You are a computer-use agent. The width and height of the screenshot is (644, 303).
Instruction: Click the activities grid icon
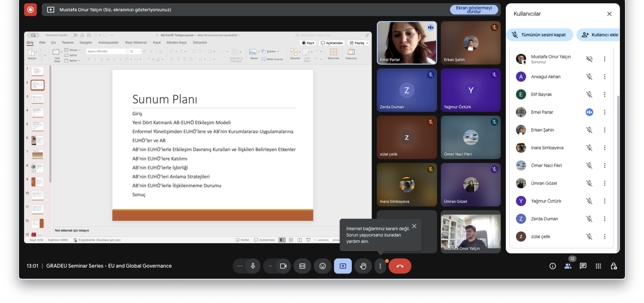pyautogui.click(x=598, y=266)
